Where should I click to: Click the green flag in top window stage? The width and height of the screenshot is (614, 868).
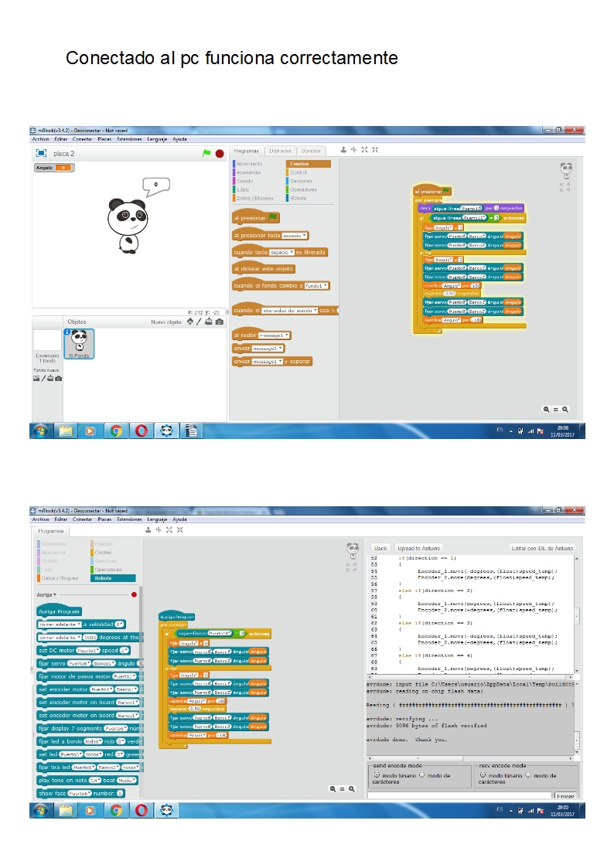206,153
